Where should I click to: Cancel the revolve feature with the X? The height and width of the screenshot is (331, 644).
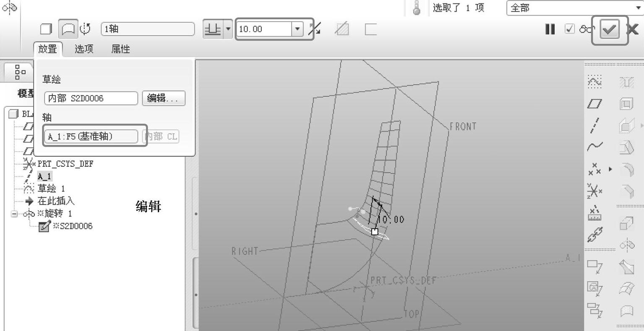pyautogui.click(x=633, y=29)
